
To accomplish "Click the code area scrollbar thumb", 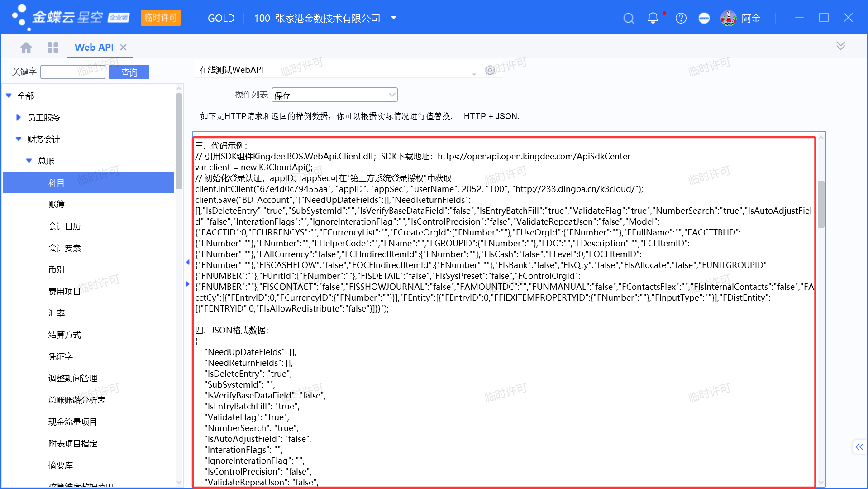I will click(x=821, y=204).
